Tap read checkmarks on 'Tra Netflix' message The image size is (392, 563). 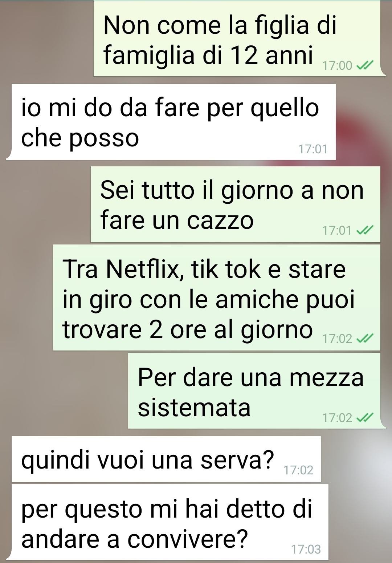tap(365, 339)
